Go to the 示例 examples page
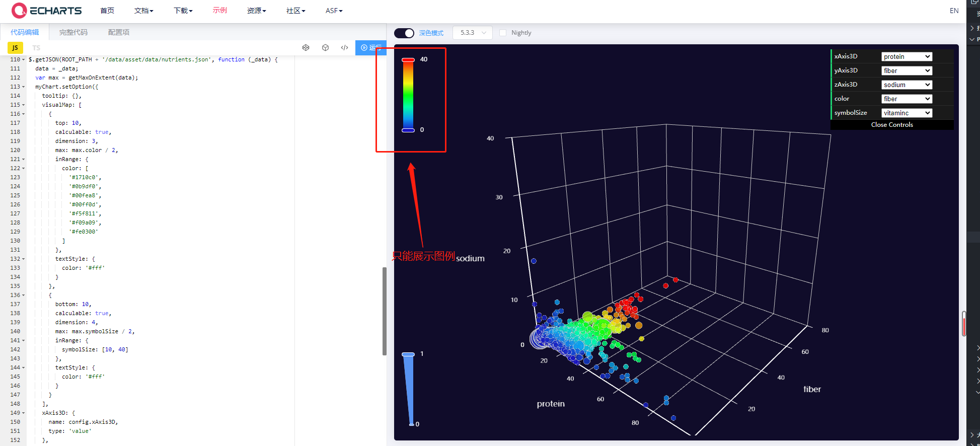Screen dimensions: 980x446 [220, 11]
